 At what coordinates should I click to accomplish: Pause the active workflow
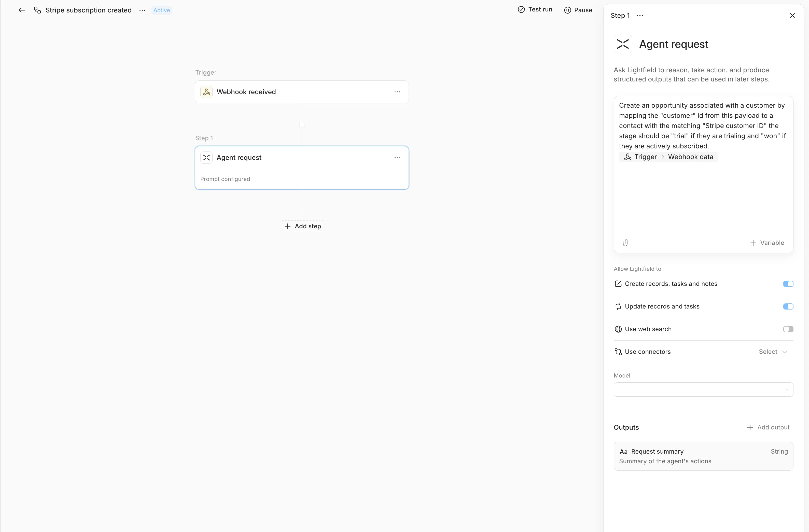coord(578,10)
